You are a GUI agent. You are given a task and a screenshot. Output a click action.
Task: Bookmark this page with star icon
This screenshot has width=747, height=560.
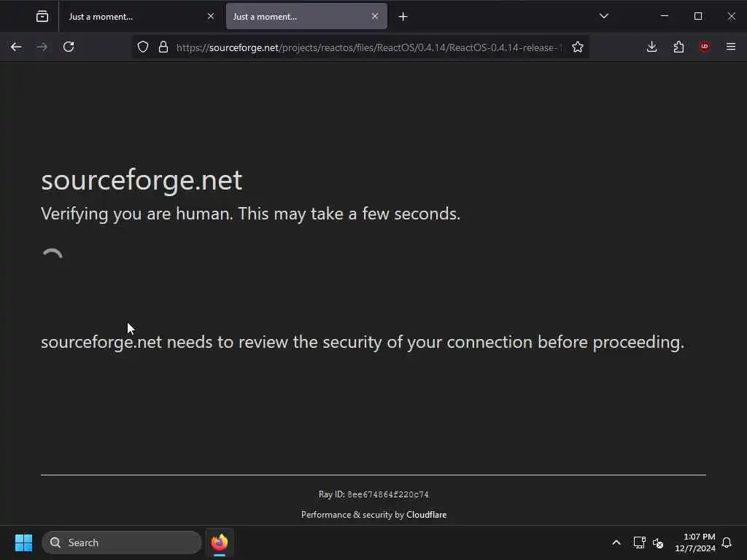tap(578, 47)
